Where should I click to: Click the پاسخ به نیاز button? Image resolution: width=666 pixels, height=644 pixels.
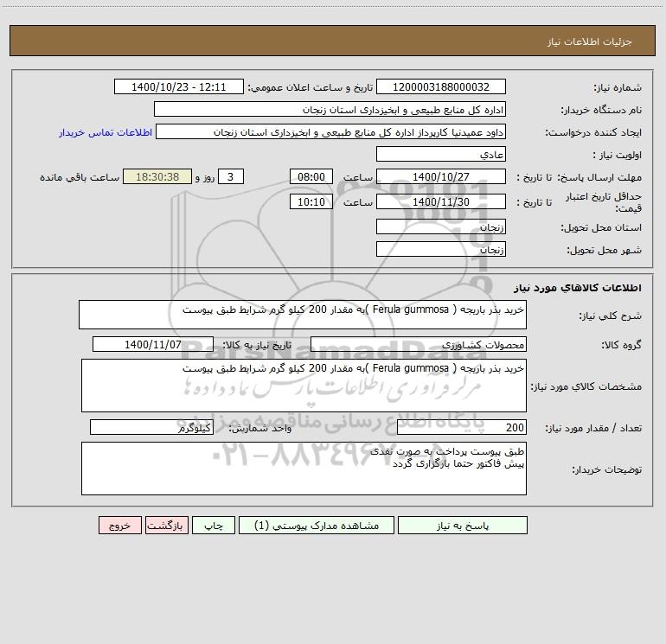(x=463, y=525)
